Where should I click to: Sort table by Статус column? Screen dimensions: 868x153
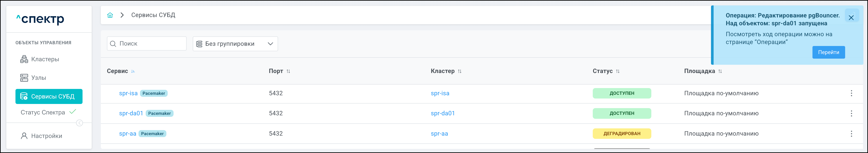pyautogui.click(x=618, y=71)
